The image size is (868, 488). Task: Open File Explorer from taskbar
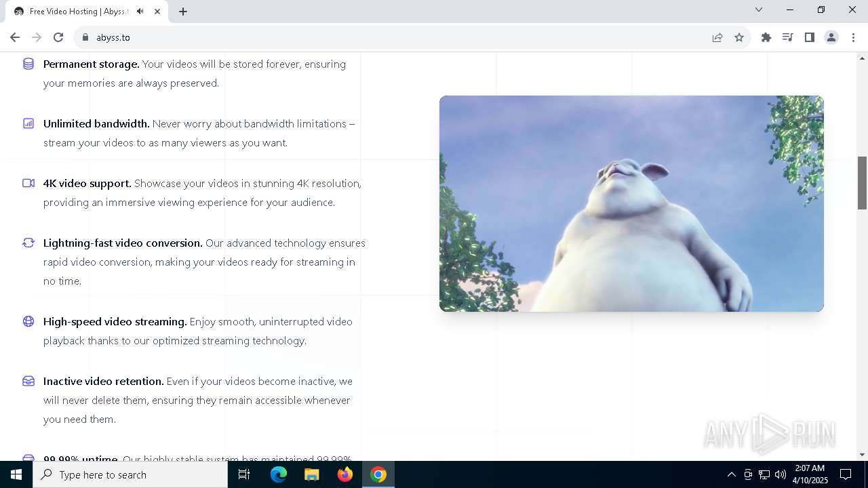(312, 474)
